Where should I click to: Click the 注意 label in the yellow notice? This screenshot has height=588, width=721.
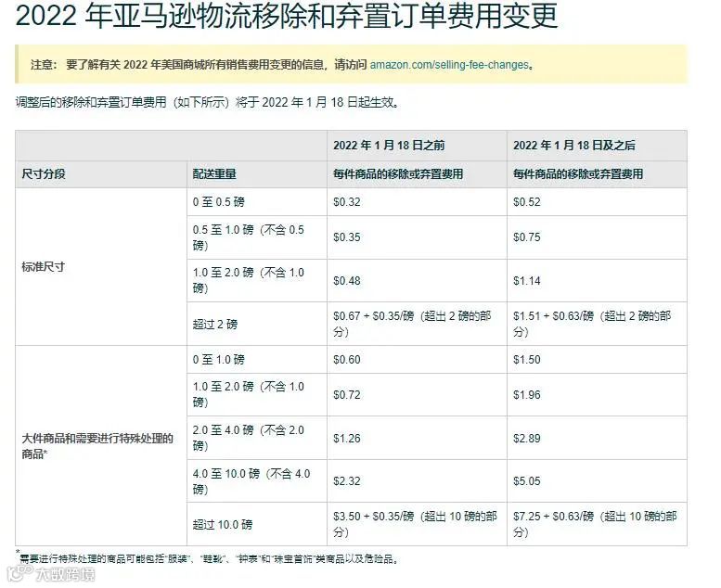45,65
